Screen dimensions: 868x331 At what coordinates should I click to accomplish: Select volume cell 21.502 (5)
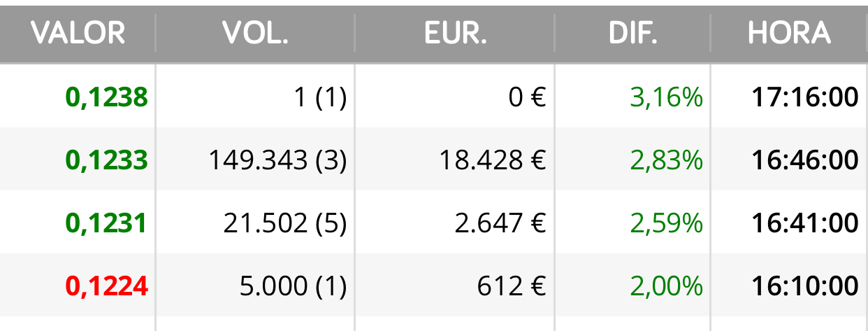point(285,224)
